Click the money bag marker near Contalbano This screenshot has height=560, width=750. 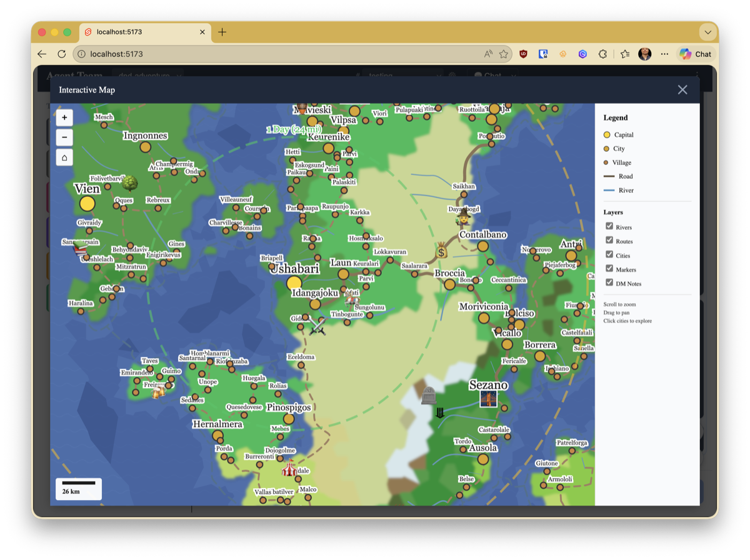(442, 251)
